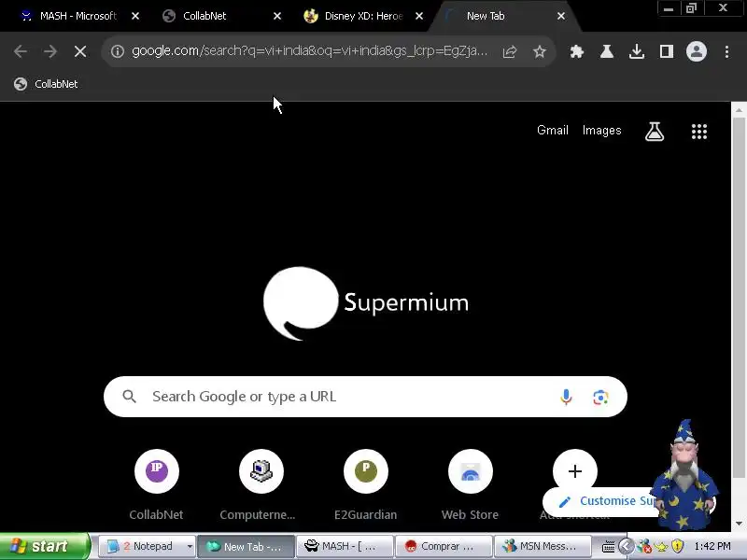Minimize the browser window
This screenshot has height=560, width=747.
click(x=669, y=8)
